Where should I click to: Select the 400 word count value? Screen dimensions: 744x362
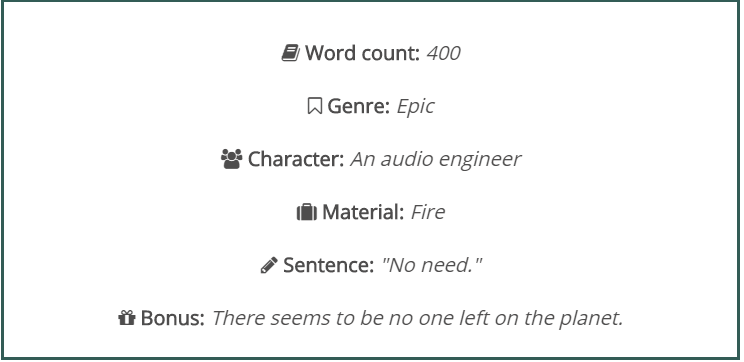443,53
